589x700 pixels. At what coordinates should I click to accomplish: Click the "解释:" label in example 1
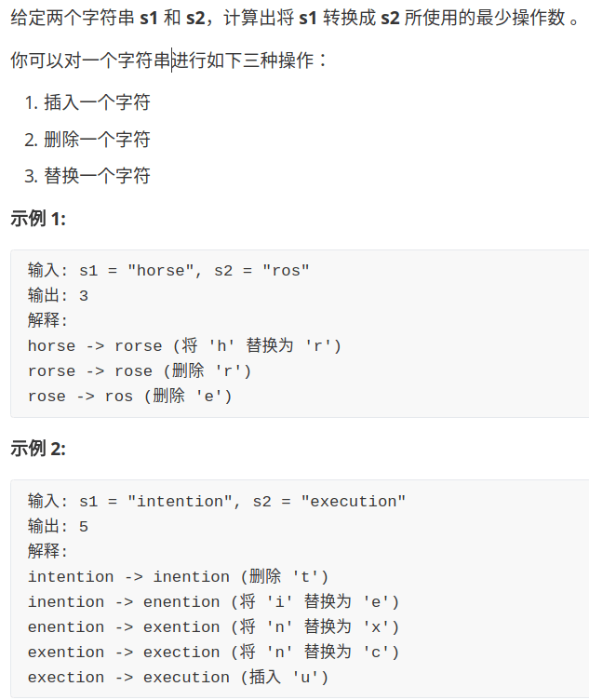point(48,321)
